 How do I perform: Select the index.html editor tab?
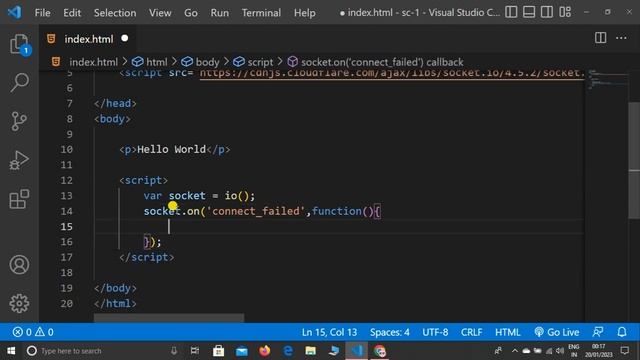tap(88, 39)
